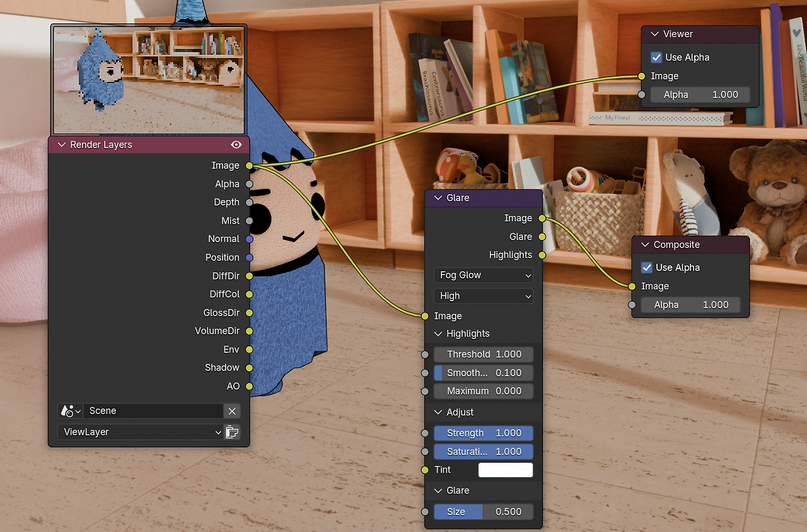
Task: Click the Maximum value field
Action: click(x=484, y=391)
